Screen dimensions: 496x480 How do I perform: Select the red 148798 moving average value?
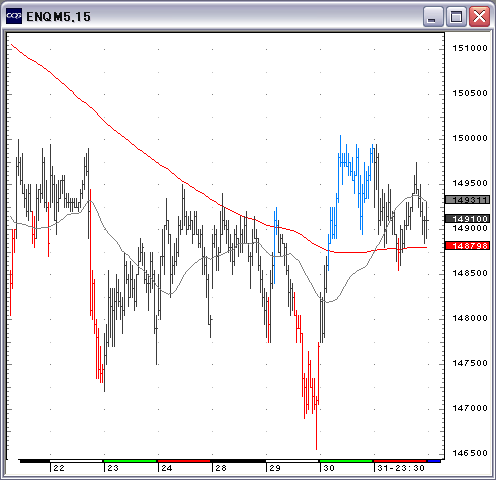tap(468, 246)
